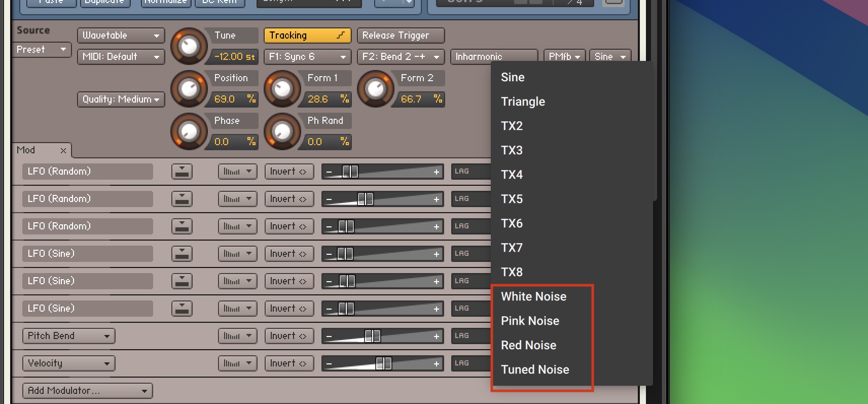Open the Quality: Medium dropdown
This screenshot has height=404, width=868.
tap(121, 99)
